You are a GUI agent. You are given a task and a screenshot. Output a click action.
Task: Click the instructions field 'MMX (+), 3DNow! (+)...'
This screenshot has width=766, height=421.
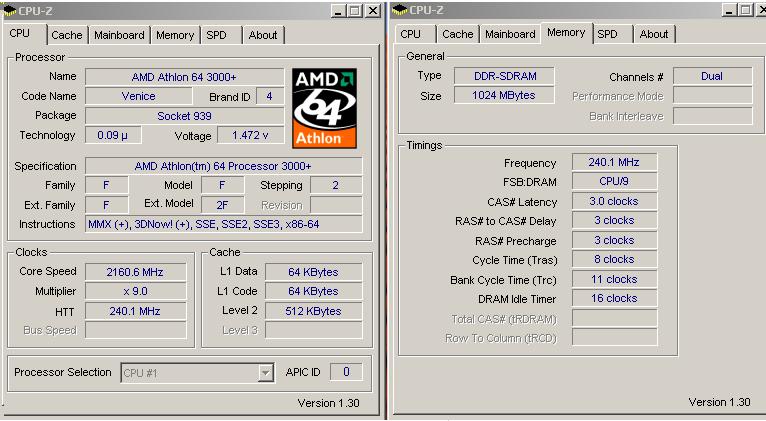(223, 224)
